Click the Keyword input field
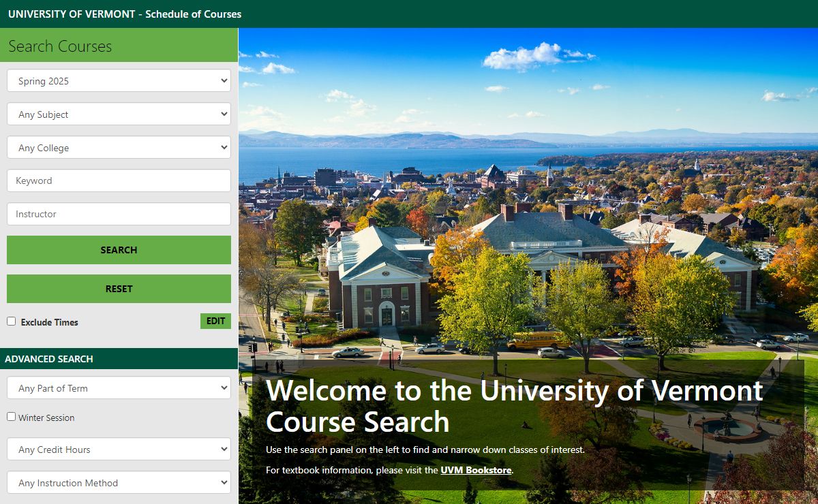 coord(119,180)
